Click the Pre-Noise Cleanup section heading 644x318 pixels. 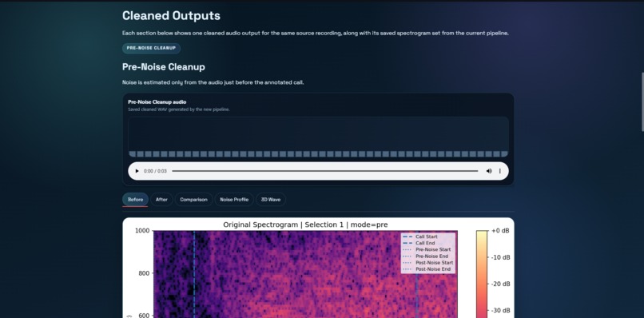click(164, 66)
